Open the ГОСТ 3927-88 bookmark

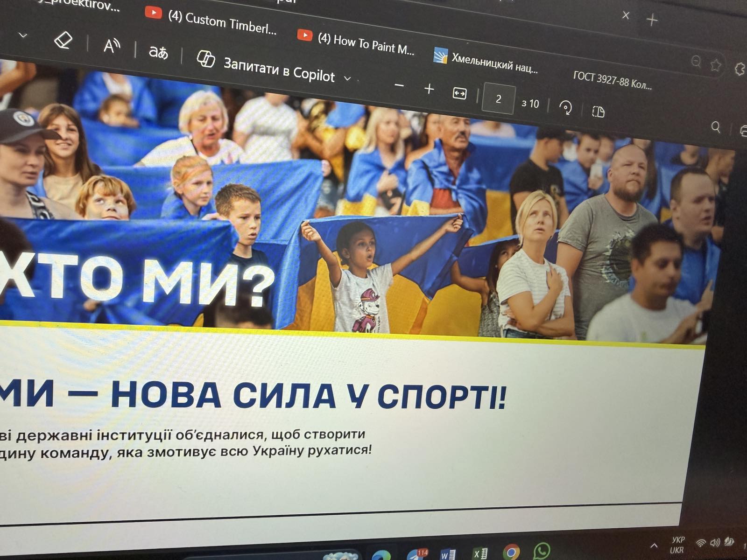coord(612,80)
